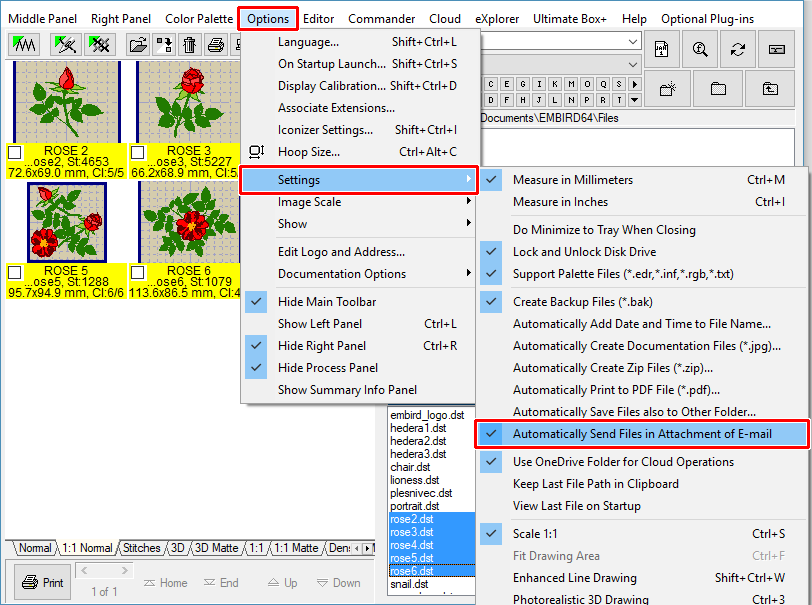This screenshot has height=605, width=812.
Task: Click the trash can delete icon
Action: pyautogui.click(x=190, y=45)
